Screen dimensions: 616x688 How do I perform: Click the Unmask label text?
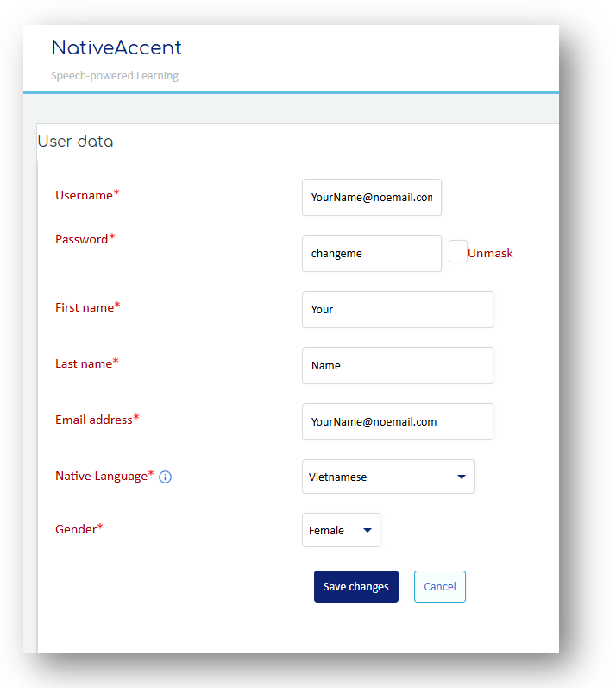pos(490,253)
